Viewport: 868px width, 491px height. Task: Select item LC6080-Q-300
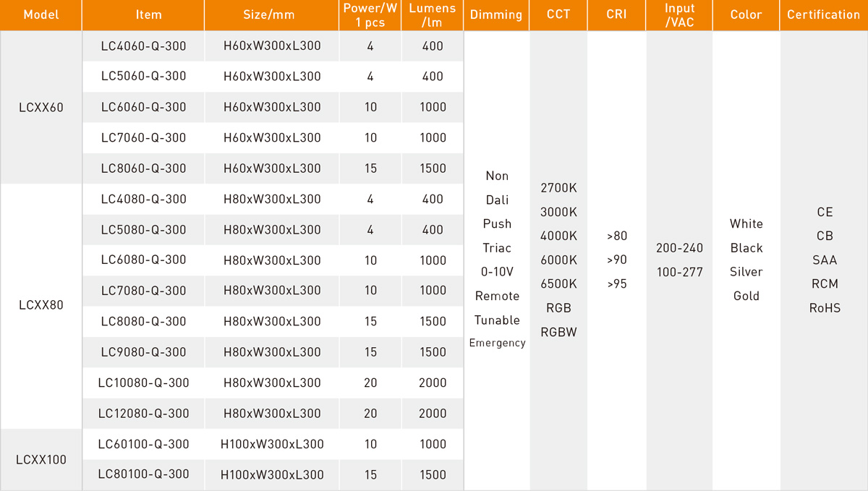coord(143,260)
